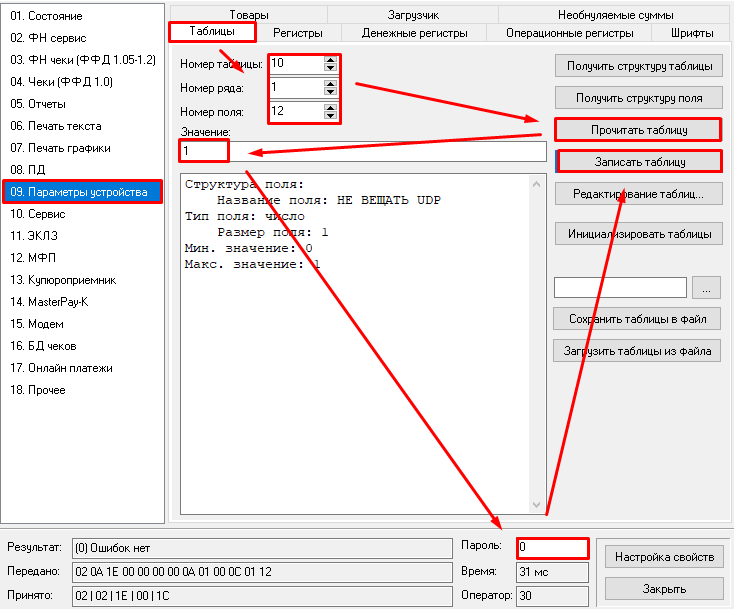Image resolution: width=734 pixels, height=609 pixels.
Task: Open Редактирование таблиц dialog
Action: [x=638, y=194]
